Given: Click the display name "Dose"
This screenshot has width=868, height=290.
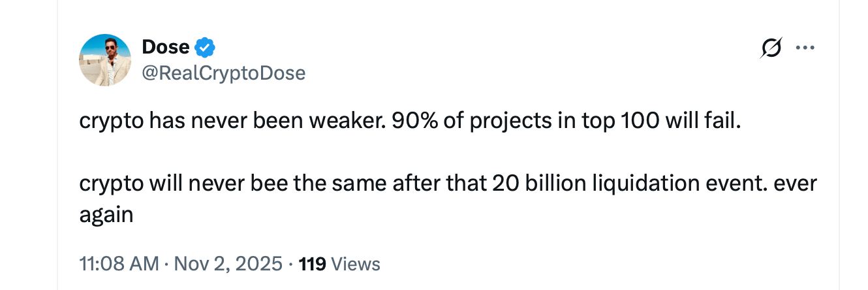Looking at the screenshot, I should [165, 48].
